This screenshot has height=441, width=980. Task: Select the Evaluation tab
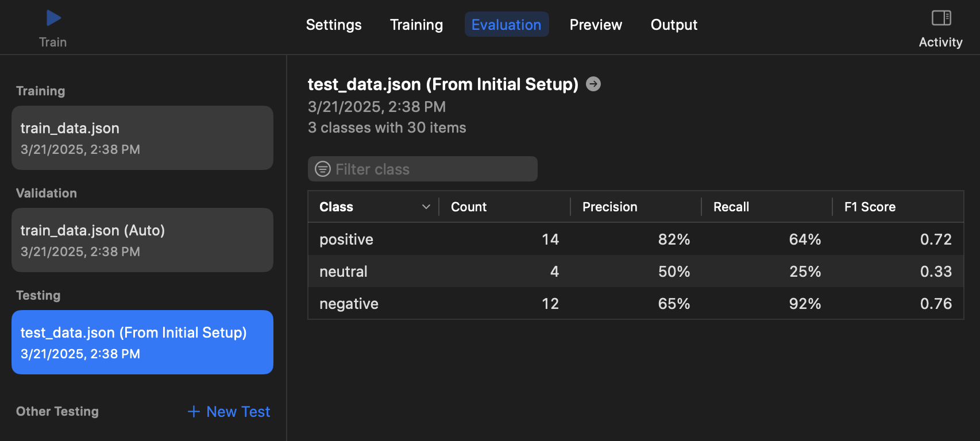(x=506, y=25)
